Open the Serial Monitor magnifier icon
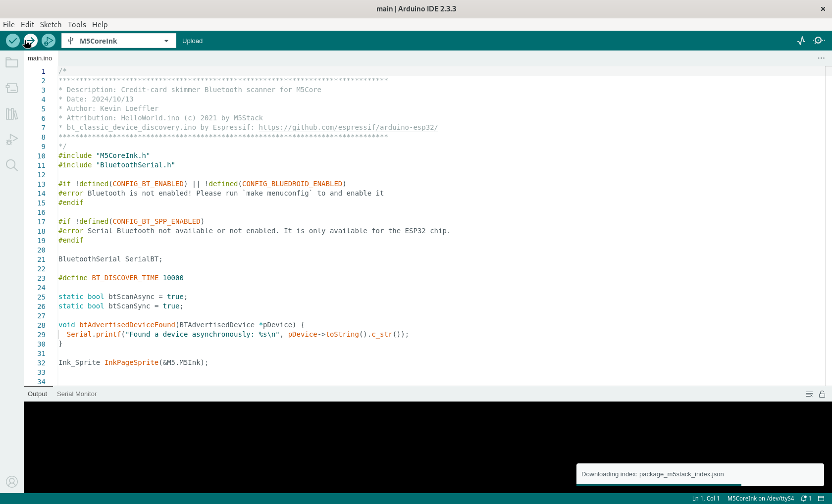 (820, 41)
